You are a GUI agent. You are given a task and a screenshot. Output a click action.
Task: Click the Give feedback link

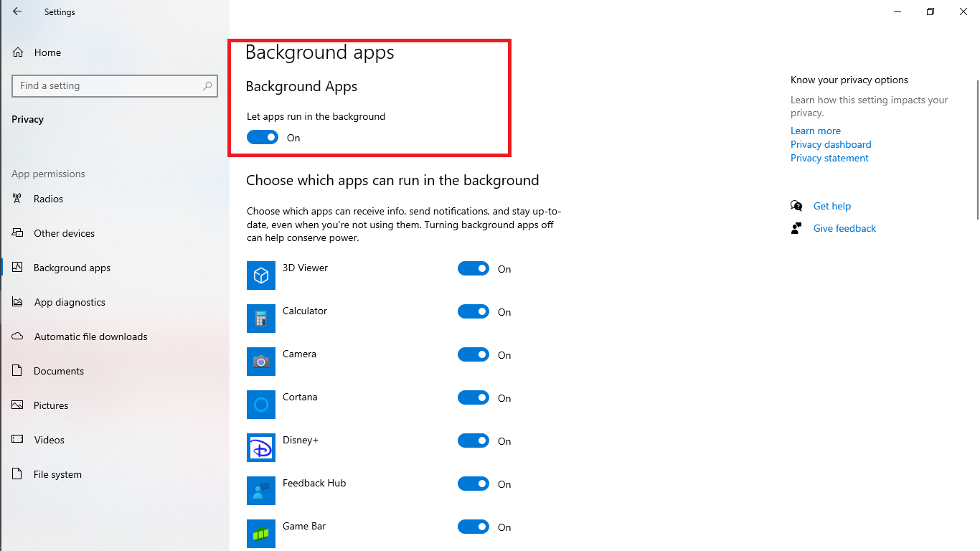coord(844,228)
